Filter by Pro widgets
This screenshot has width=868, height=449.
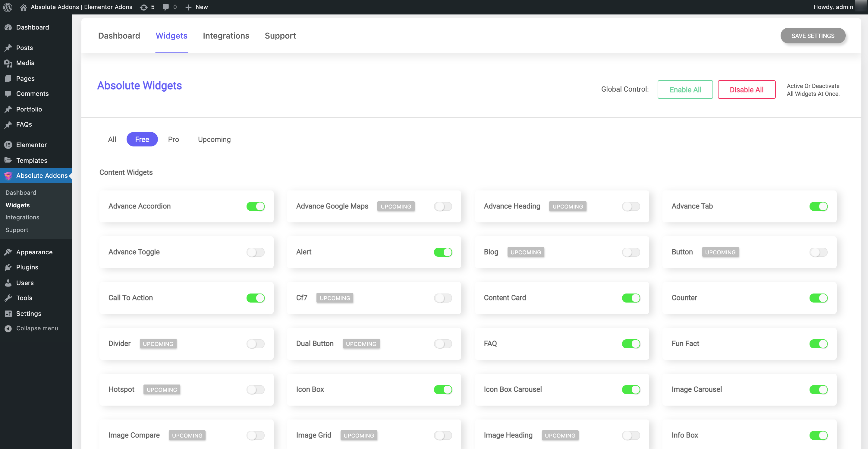[173, 140]
